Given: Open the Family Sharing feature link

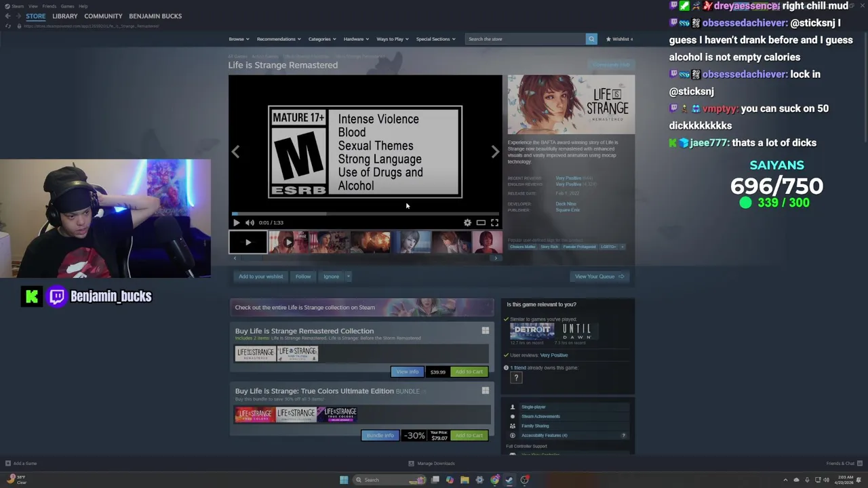Looking at the screenshot, I should click(535, 426).
